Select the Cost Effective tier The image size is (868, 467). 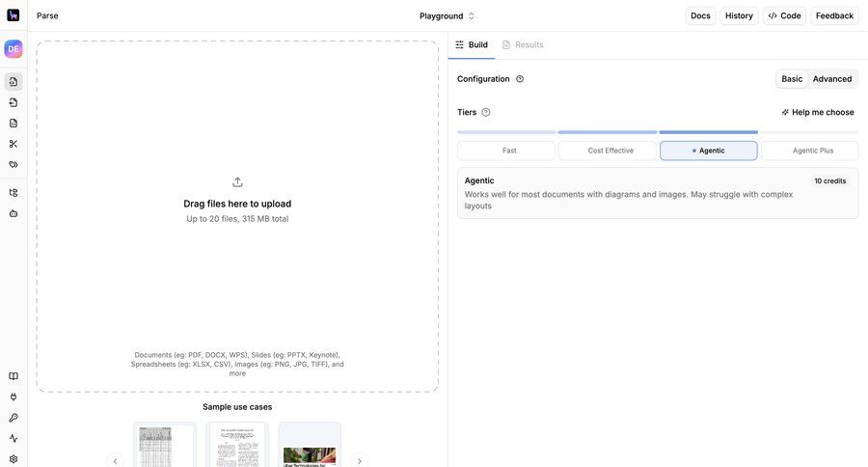point(610,151)
